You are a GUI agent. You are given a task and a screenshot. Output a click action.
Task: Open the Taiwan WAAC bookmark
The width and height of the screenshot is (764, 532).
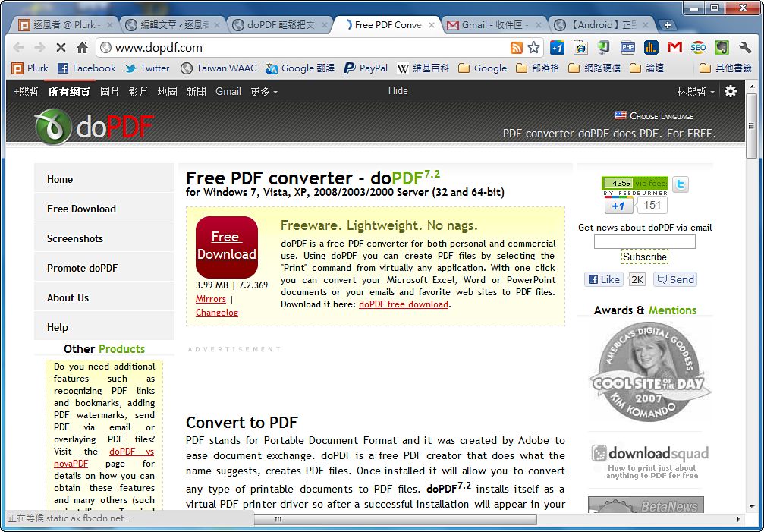[x=219, y=68]
